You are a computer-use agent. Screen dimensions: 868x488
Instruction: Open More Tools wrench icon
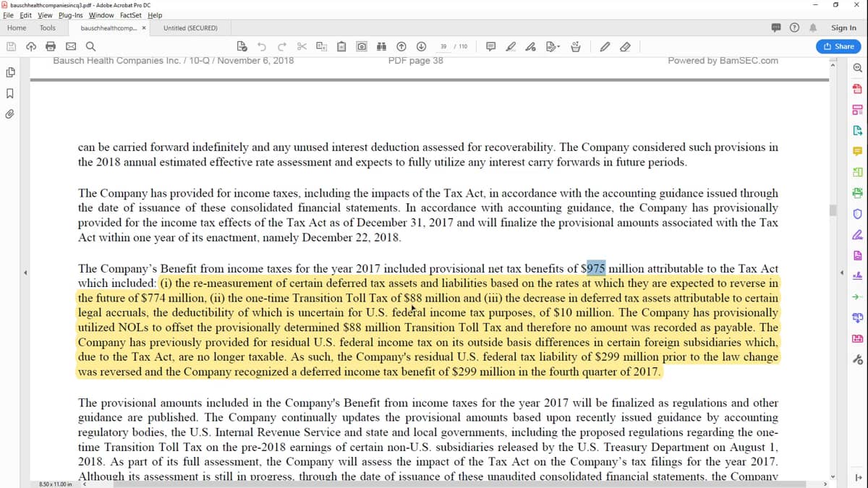pos(857,359)
